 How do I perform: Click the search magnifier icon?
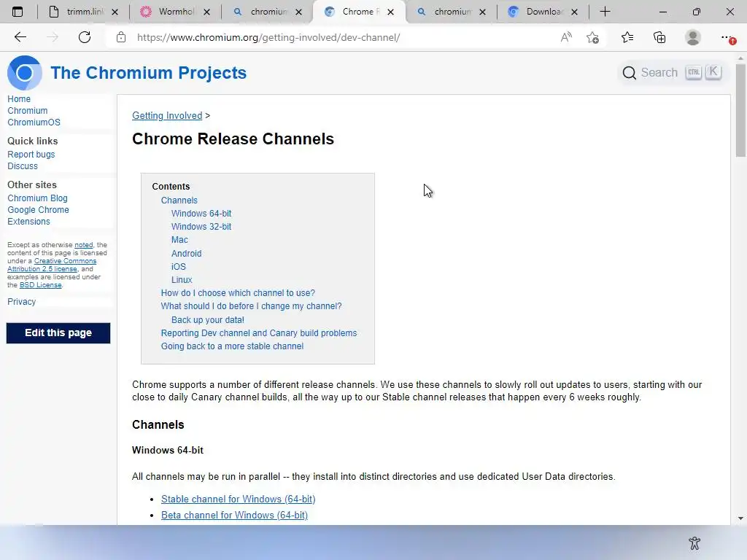[630, 73]
